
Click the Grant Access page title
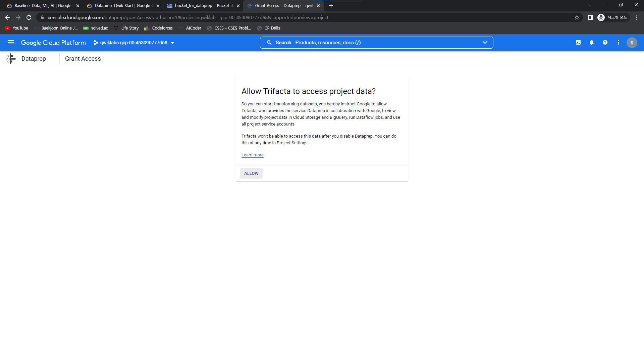click(x=83, y=59)
